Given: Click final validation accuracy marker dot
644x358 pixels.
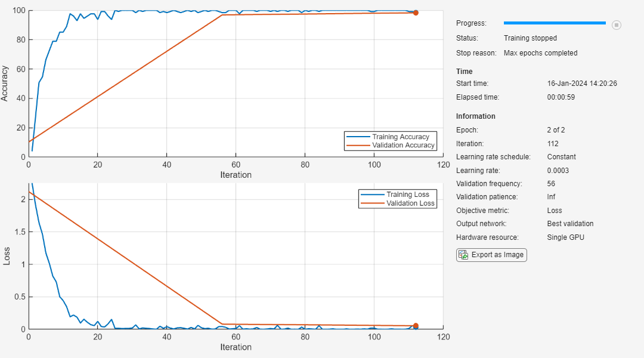Looking at the screenshot, I should [x=416, y=13].
